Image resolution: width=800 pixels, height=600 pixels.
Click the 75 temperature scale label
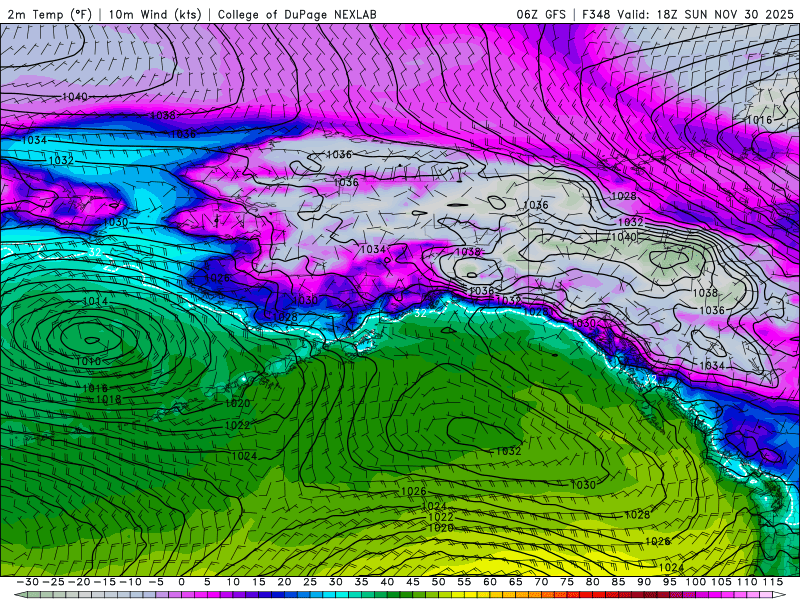567,582
